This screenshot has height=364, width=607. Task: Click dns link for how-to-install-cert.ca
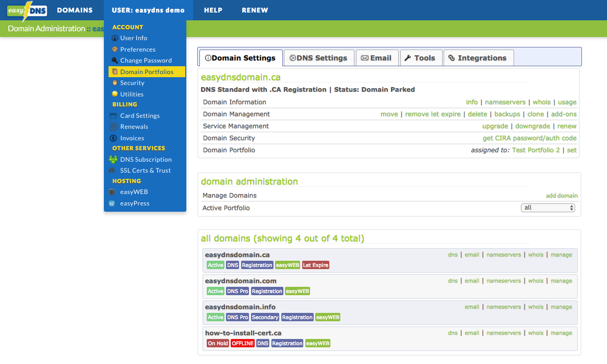(x=453, y=333)
